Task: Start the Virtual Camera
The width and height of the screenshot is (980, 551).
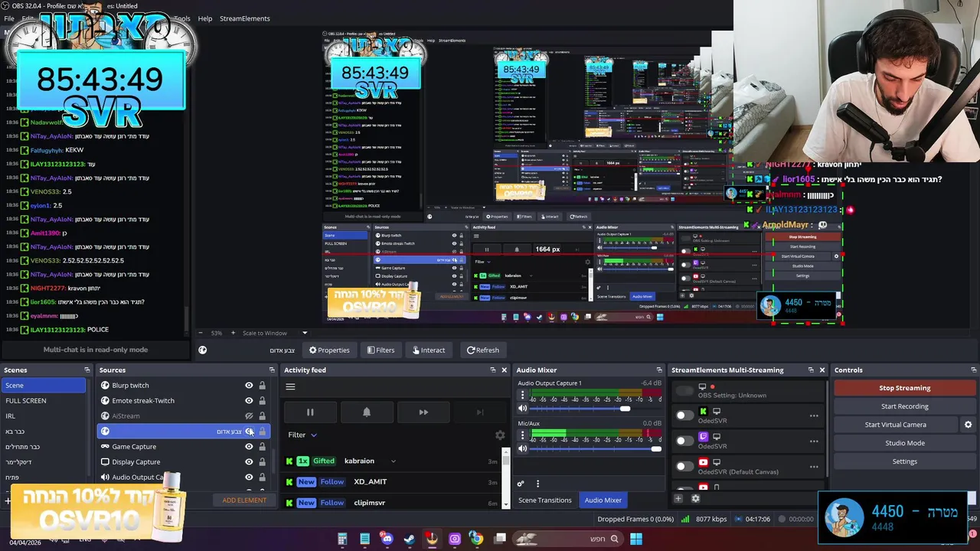Action: click(895, 425)
